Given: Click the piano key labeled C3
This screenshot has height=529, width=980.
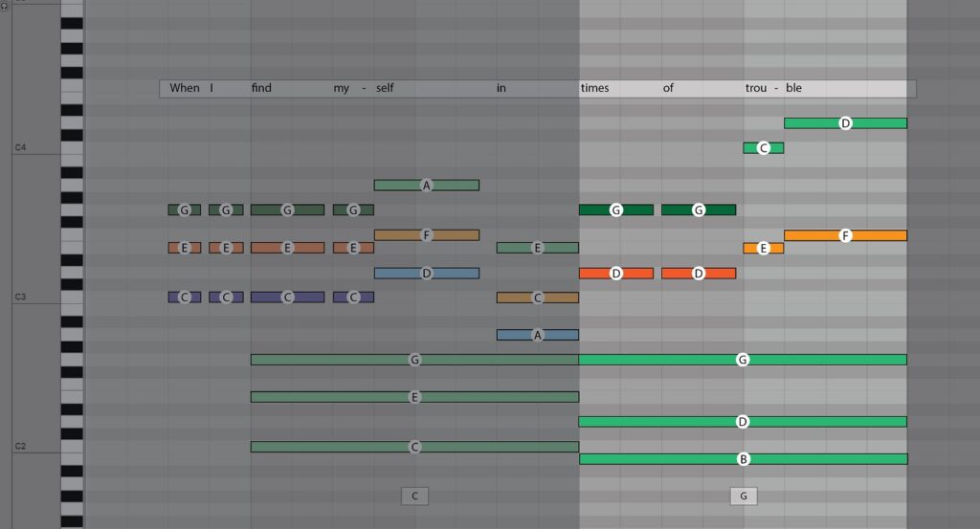Looking at the screenshot, I should pos(71,298).
